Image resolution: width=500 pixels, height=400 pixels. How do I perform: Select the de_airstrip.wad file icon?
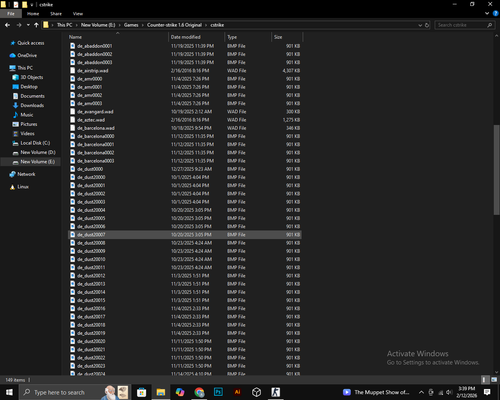tap(73, 71)
